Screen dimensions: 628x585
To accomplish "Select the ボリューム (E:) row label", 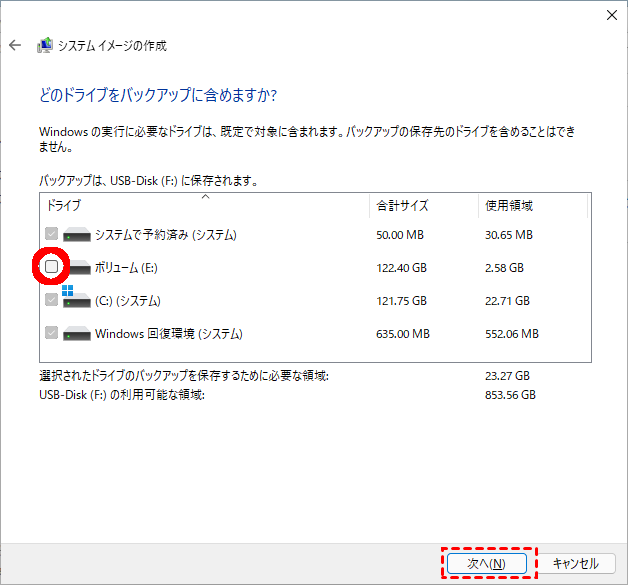I will 127,268.
